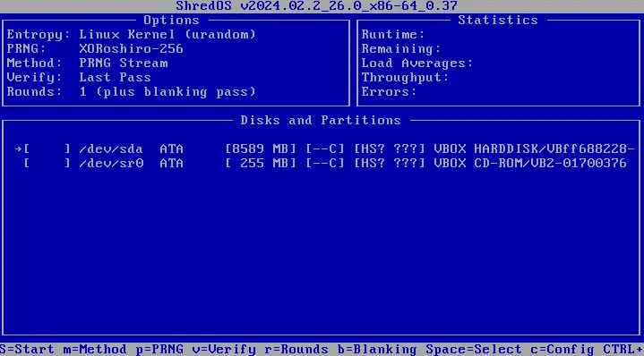Click the [HS? ???] status on sr0 row
This screenshot has height=356, width=644.
coord(390,163)
